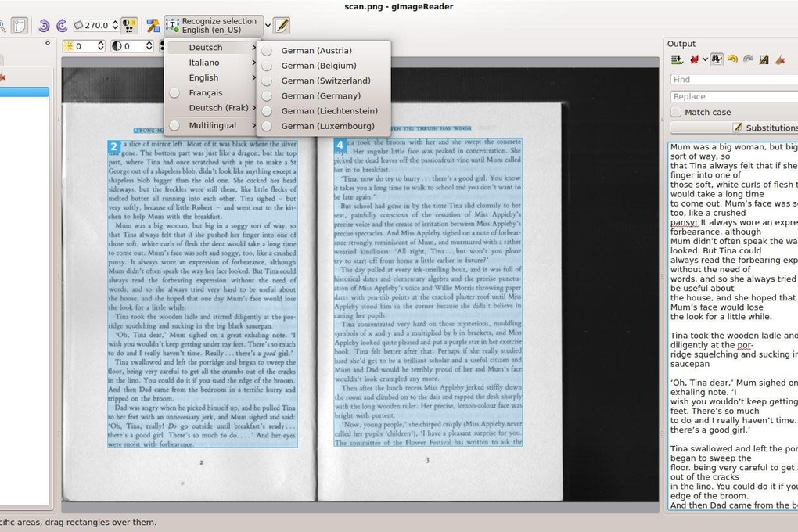
Task: Click the left page selection area 2
Action: (203, 293)
